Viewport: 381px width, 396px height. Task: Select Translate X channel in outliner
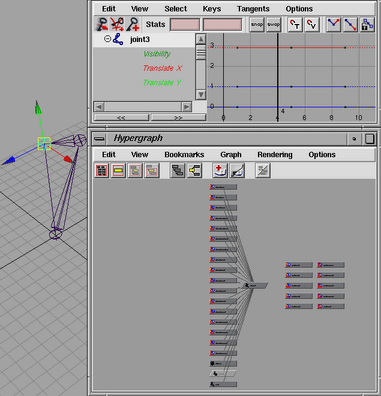click(x=162, y=68)
